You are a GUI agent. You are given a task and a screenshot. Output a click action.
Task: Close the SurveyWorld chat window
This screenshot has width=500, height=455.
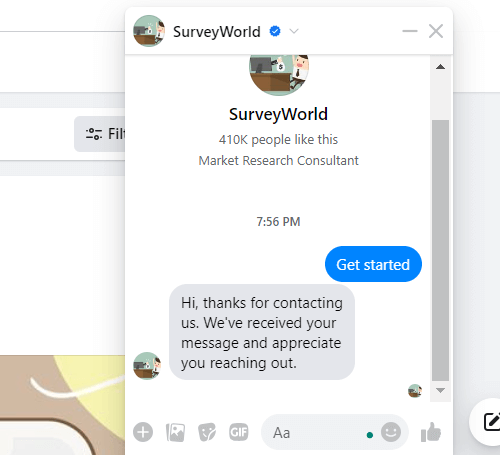[436, 31]
